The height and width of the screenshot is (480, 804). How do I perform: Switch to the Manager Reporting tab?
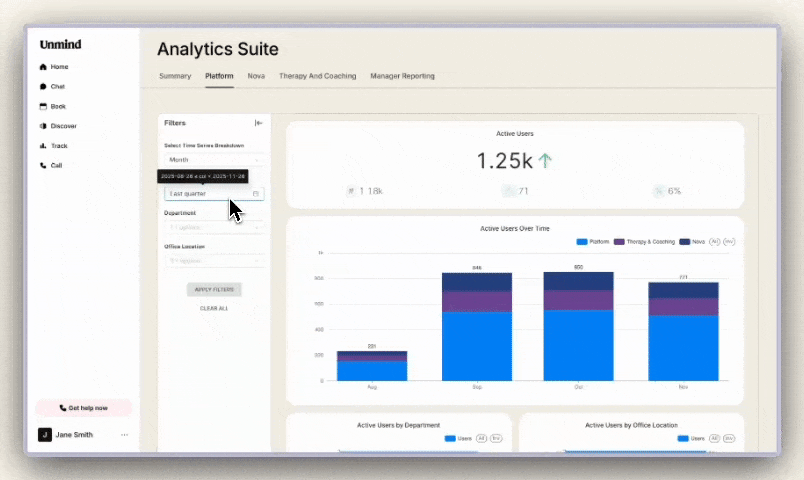(402, 76)
